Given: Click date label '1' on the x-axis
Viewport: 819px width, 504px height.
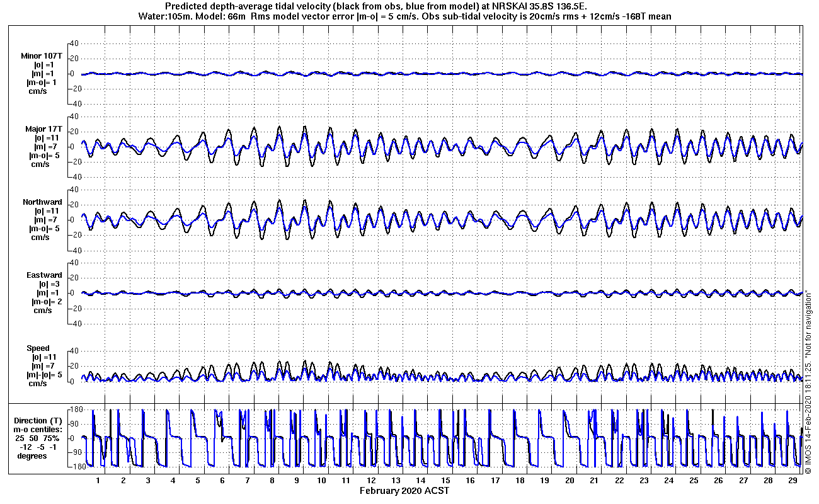Looking at the screenshot, I should [x=98, y=480].
